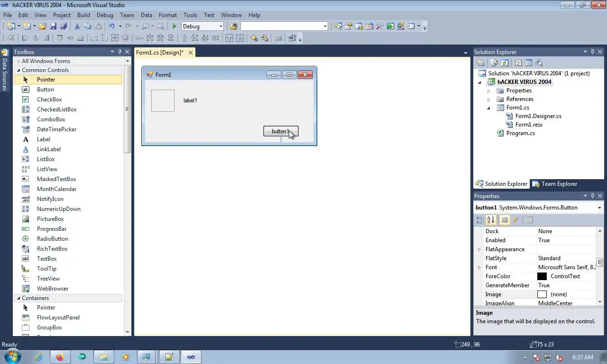
Task: Click the Properties grid scrollbar down arrow
Action: 600,301
